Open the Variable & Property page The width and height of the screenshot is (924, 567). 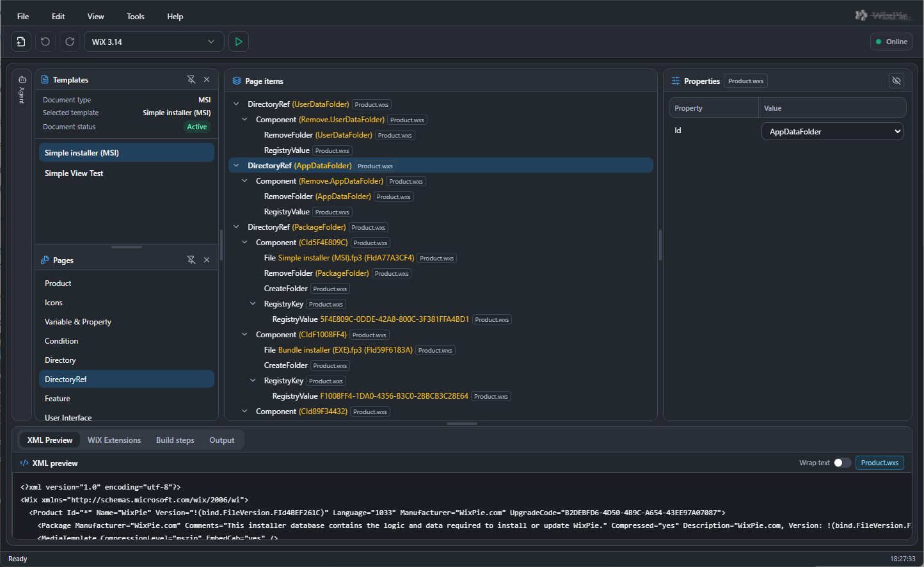coord(126,322)
